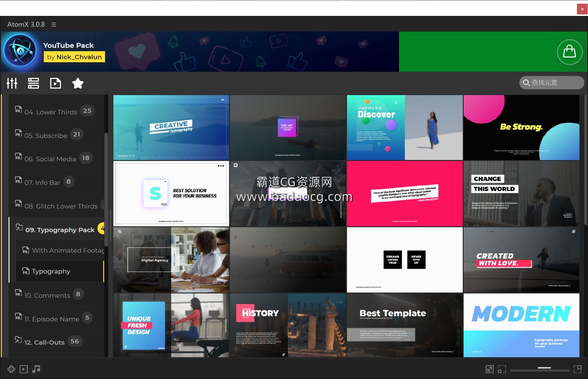Select the 06. Social Media category
Screen dimensions: 588x379
(56, 159)
